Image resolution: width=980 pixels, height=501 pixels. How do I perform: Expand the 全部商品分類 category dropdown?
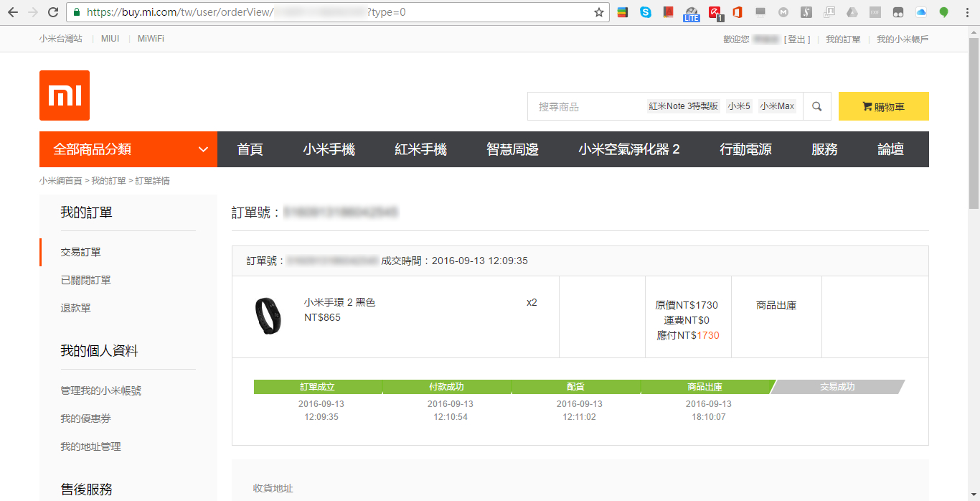128,149
